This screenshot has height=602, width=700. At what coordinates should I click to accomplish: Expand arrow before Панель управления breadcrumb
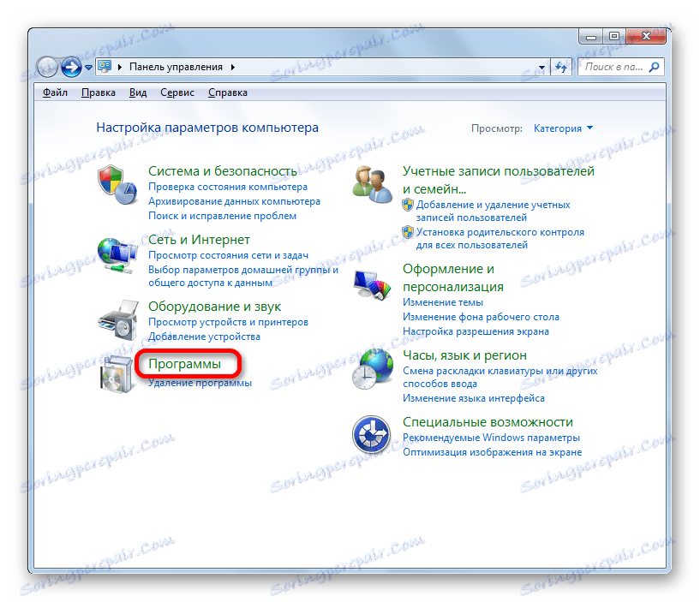click(x=120, y=67)
